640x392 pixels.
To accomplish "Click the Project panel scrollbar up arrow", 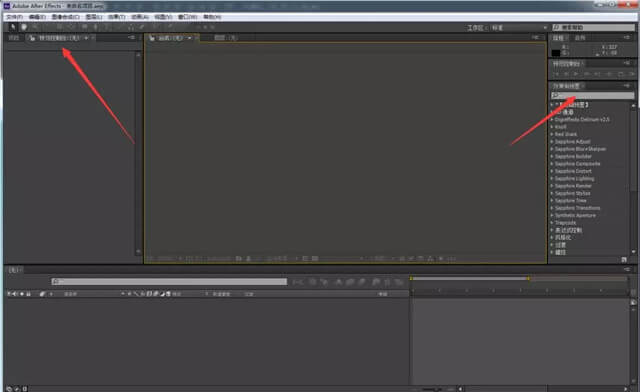I will click(138, 54).
